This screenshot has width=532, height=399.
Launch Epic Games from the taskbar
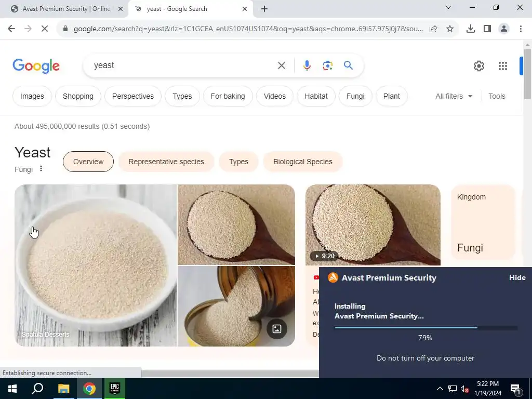(x=115, y=389)
